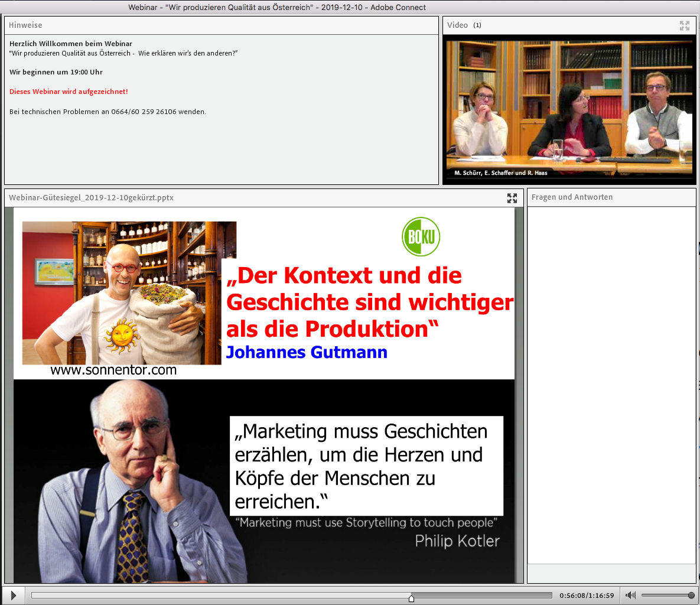Click the speaker names caption in video

501,173
